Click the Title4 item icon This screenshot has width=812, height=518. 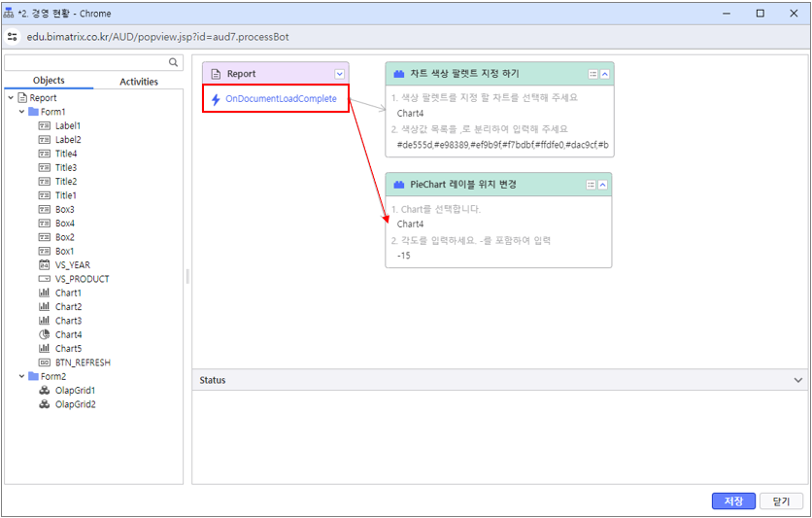[x=45, y=154]
